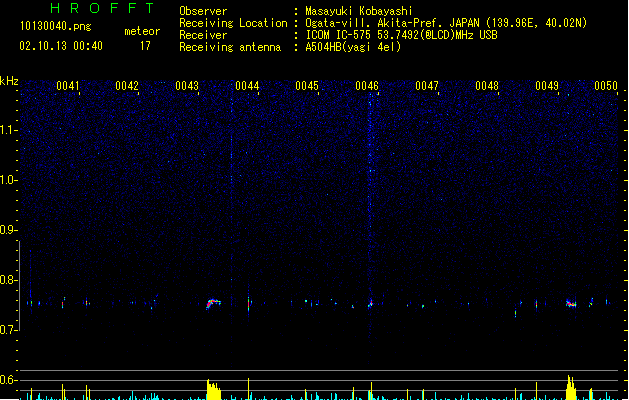Screen dimensions: 629x400
Task: Click time marker 0047
Action: (x=427, y=86)
